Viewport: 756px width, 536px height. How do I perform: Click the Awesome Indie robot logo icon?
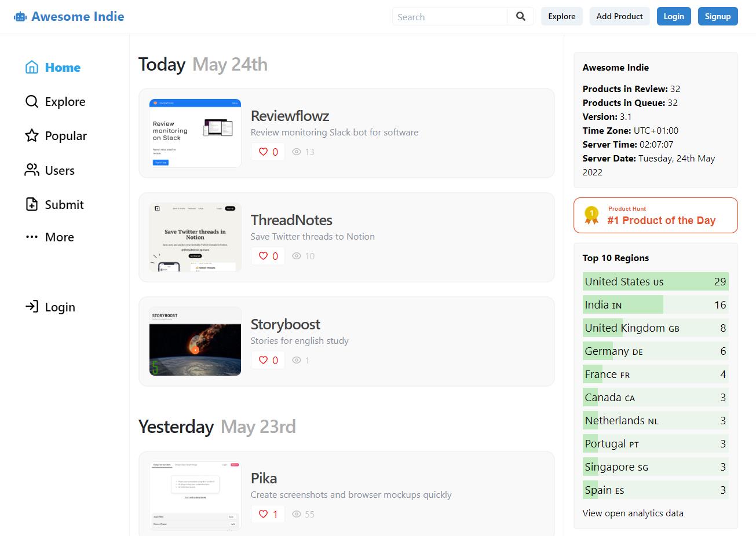coord(20,17)
